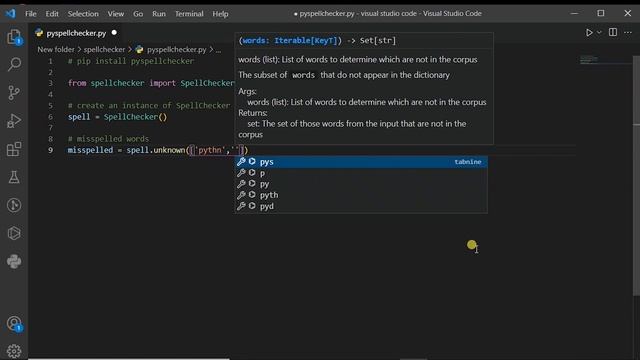Open the Source Control view icon
Image resolution: width=640 pixels, height=360 pixels.
point(14,93)
